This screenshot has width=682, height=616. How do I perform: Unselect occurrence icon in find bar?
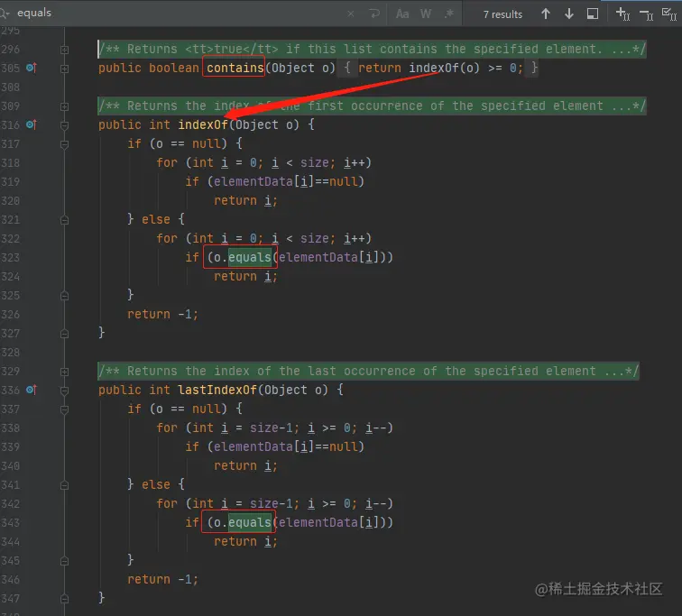coord(646,15)
